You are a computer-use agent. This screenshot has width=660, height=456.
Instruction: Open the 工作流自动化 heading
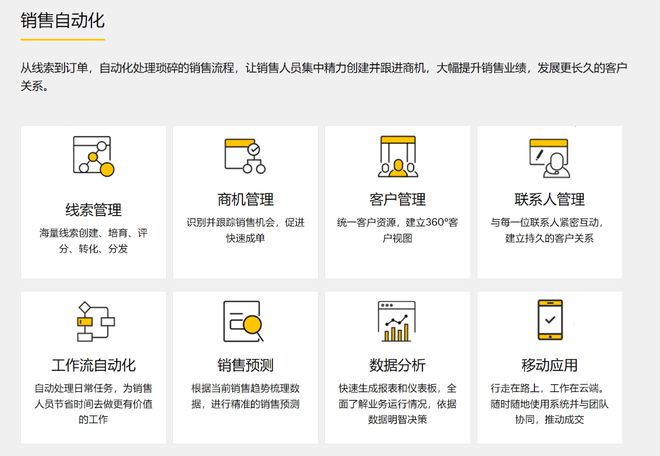pos(93,365)
